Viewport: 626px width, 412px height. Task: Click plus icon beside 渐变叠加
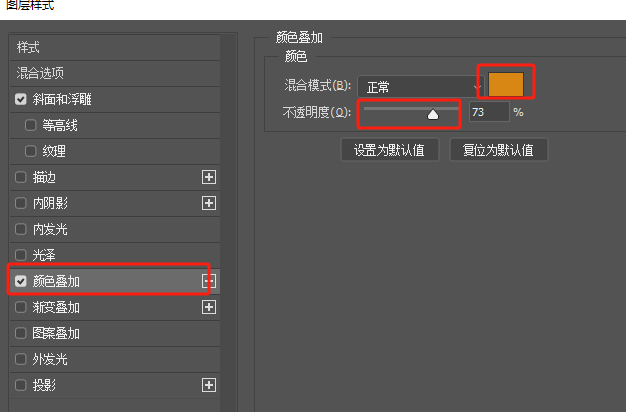209,307
